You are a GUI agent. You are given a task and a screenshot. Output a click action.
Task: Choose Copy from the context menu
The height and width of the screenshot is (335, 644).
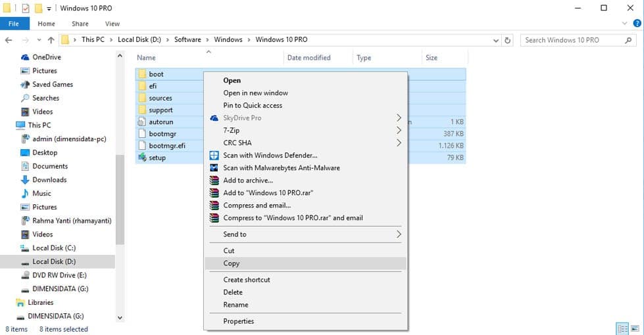pyautogui.click(x=305, y=263)
